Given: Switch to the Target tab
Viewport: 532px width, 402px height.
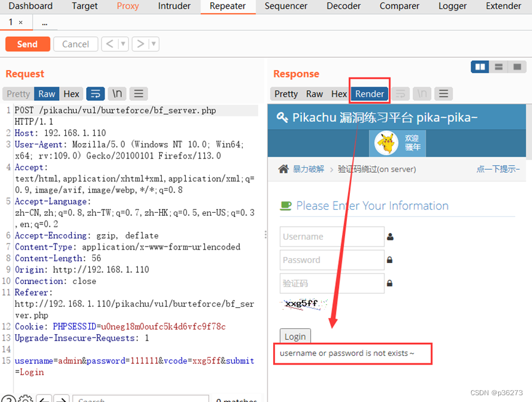Looking at the screenshot, I should click(84, 6).
